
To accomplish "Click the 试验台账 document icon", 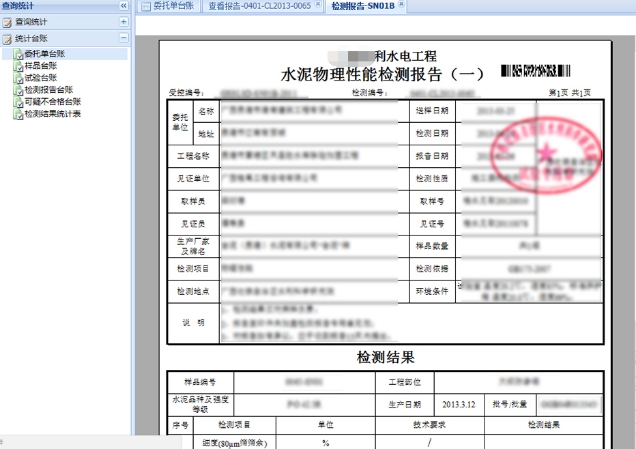I will coord(18,78).
